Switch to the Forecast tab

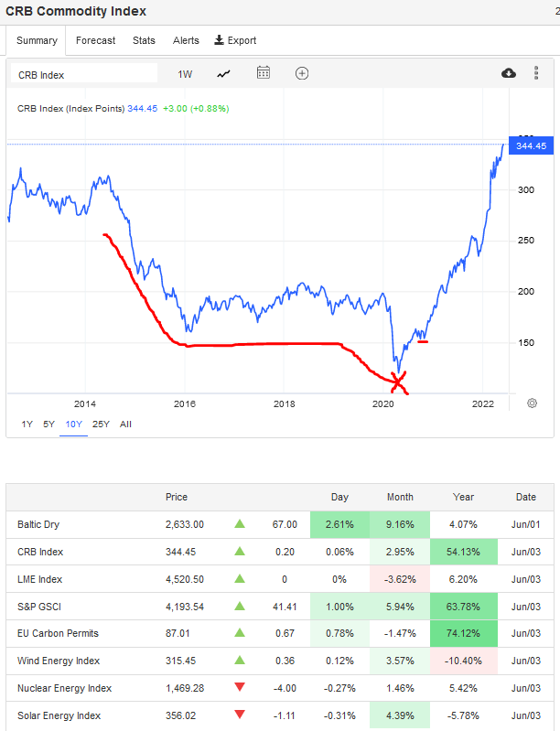(x=95, y=40)
